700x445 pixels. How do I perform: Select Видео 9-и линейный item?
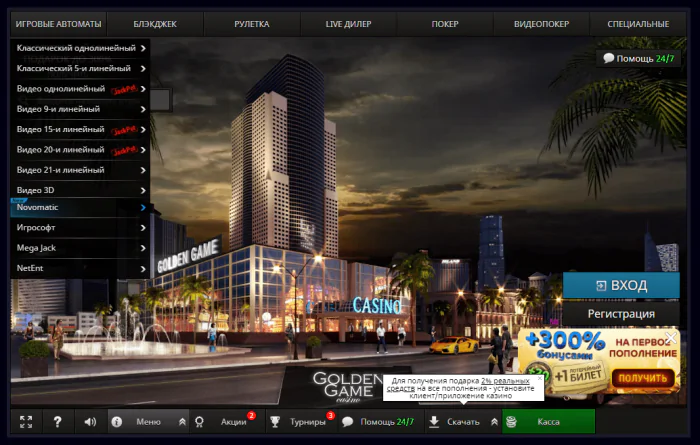80,109
